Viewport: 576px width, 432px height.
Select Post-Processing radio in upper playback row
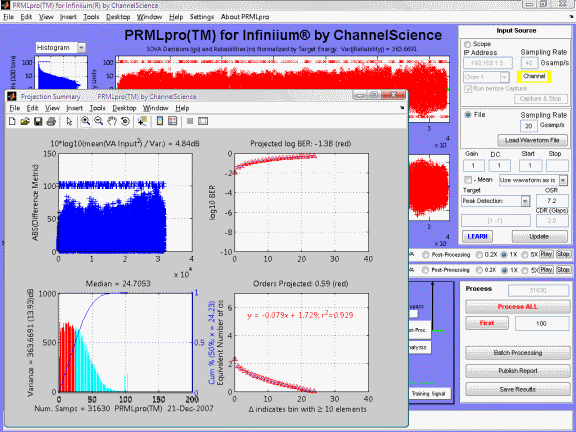(425, 255)
